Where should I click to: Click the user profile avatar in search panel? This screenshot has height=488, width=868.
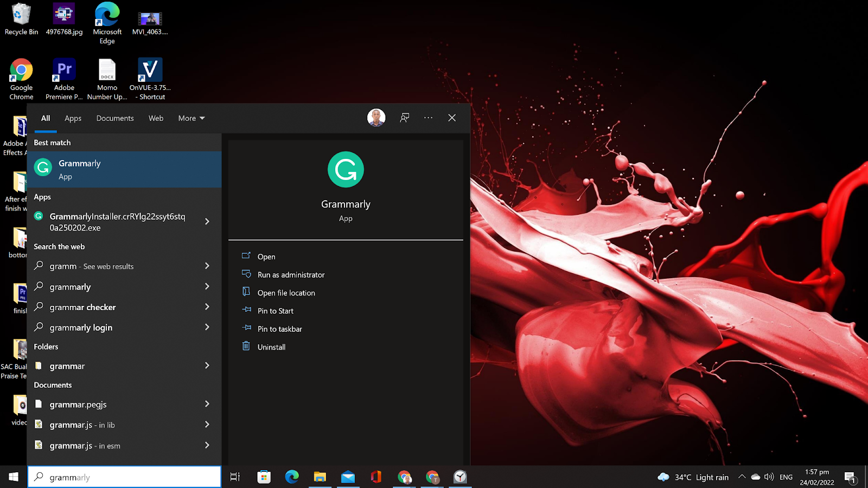pos(376,118)
